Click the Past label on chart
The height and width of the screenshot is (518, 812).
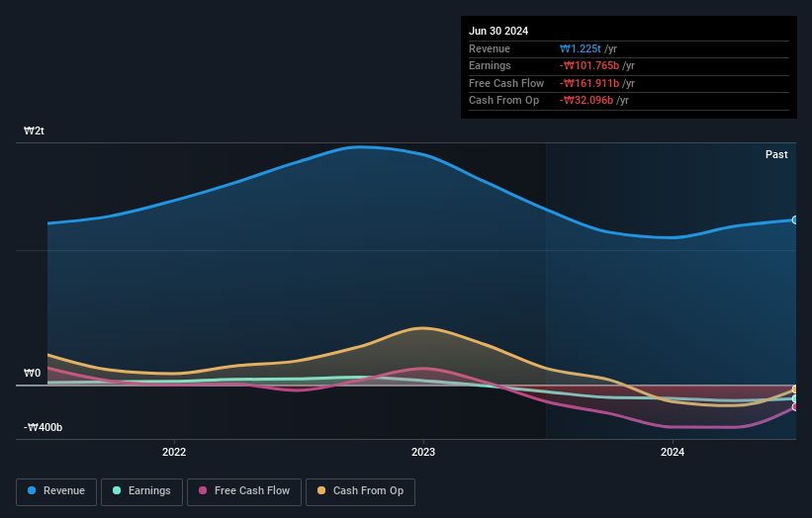[x=776, y=154]
